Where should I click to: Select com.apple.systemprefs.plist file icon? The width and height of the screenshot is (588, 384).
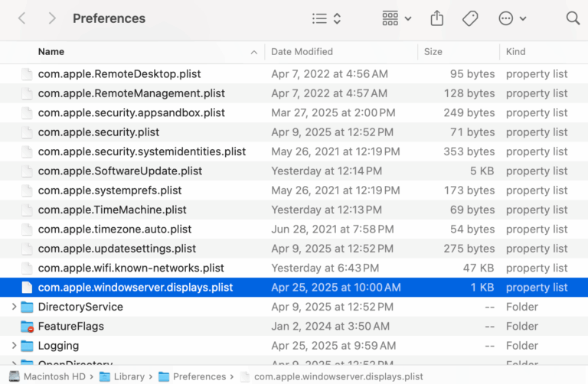coord(27,190)
